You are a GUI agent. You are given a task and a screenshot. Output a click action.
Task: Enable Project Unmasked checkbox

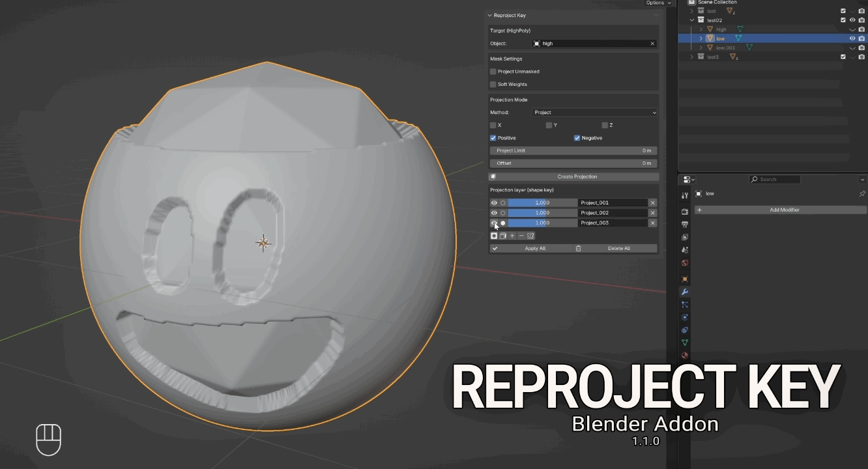point(493,72)
